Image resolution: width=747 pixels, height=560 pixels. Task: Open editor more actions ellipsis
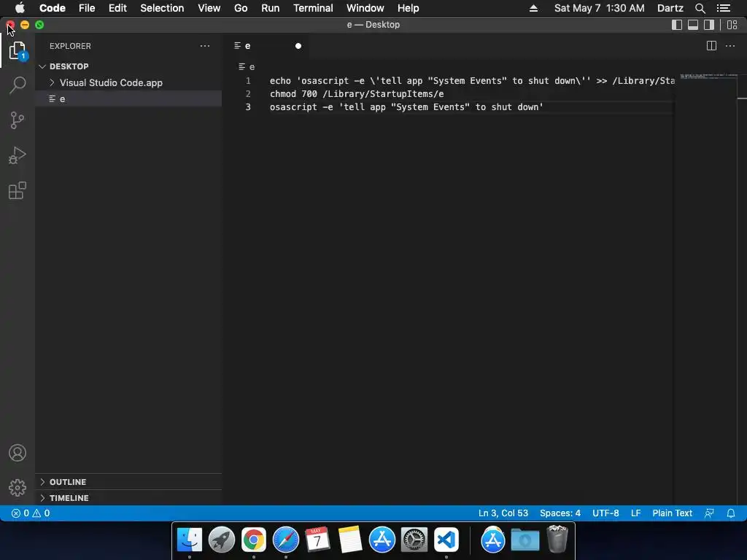point(729,46)
